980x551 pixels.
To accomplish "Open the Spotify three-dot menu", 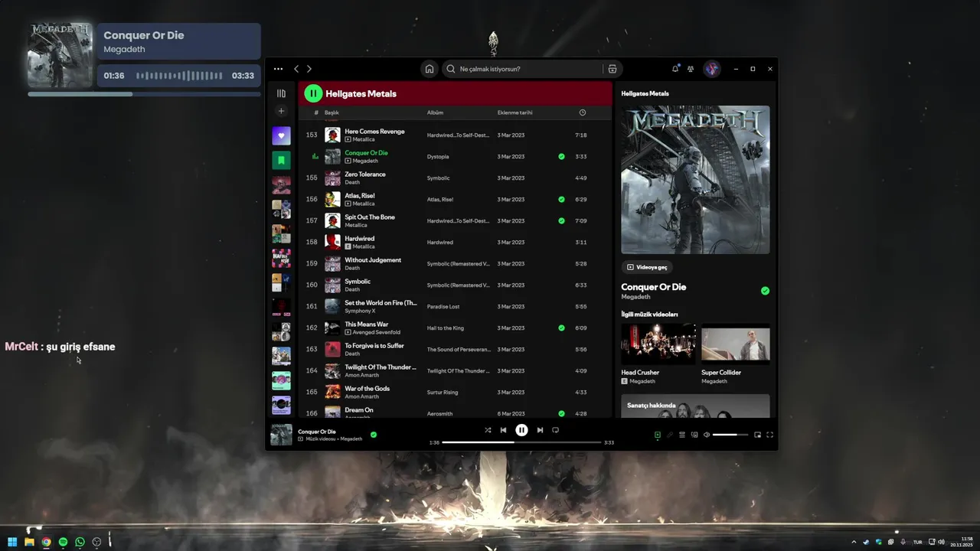I will [x=278, y=69].
